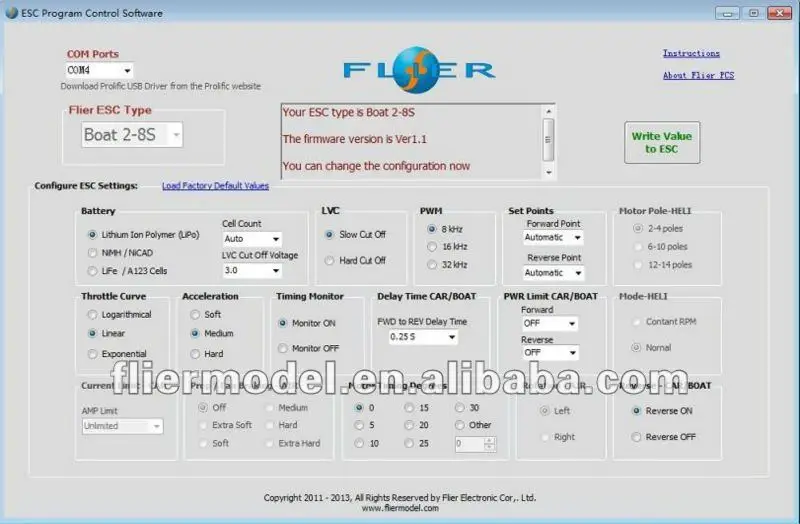
Task: Click Load Factory Default Values link
Action: 215,186
